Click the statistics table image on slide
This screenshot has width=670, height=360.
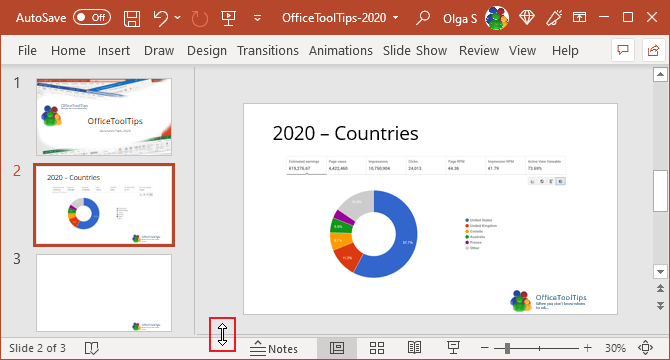coord(426,166)
